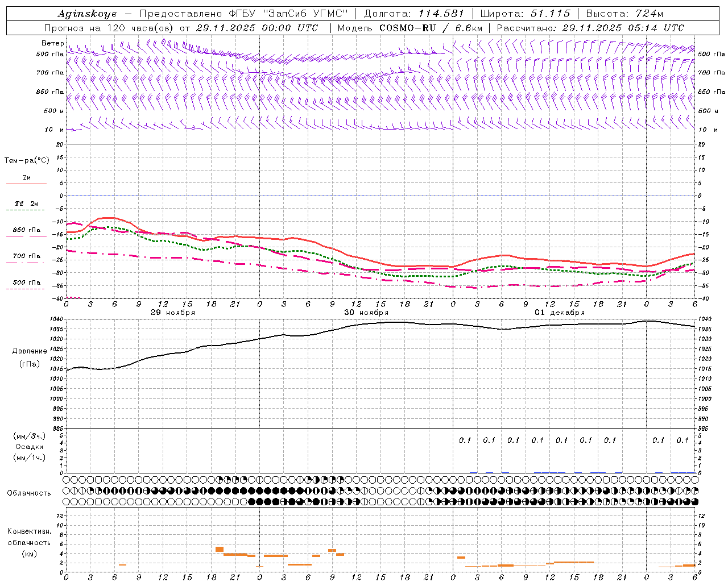Click the longitude value 114.581
728x582 pixels.
click(441, 14)
